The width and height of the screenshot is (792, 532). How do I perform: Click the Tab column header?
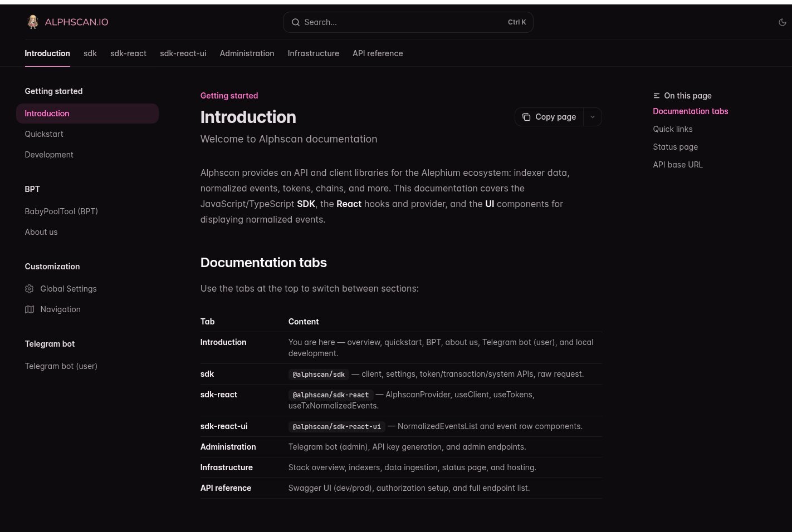click(x=207, y=322)
